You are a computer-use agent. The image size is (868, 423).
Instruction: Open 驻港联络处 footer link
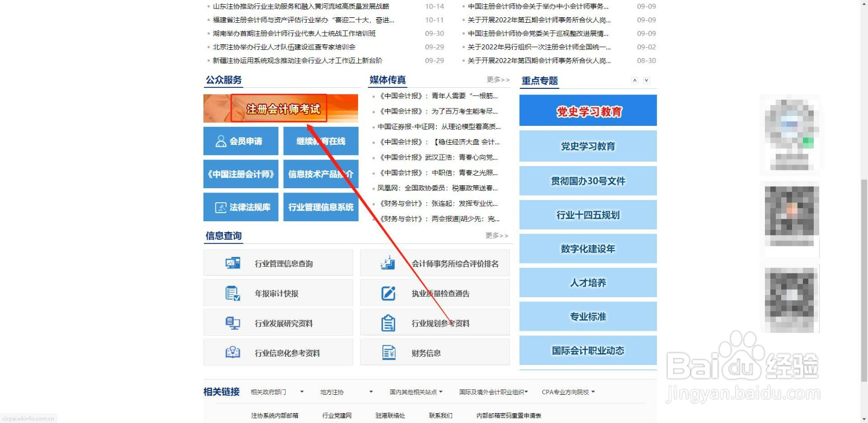click(390, 415)
